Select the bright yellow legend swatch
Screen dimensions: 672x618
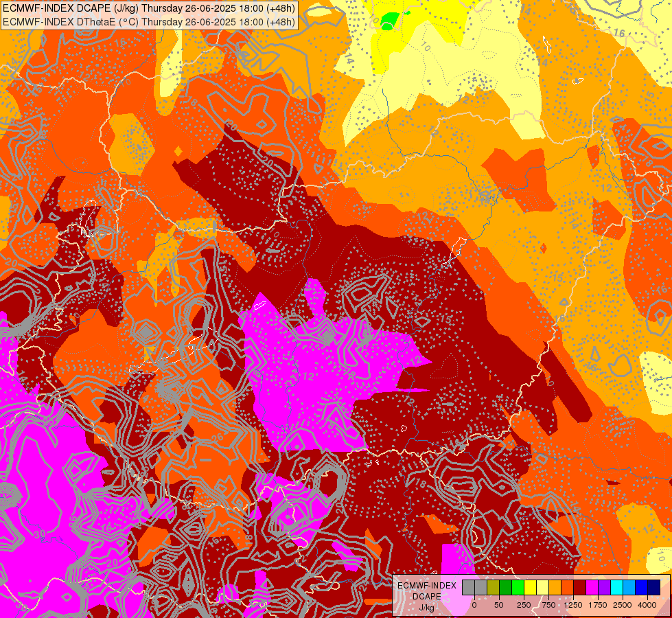click(x=531, y=588)
